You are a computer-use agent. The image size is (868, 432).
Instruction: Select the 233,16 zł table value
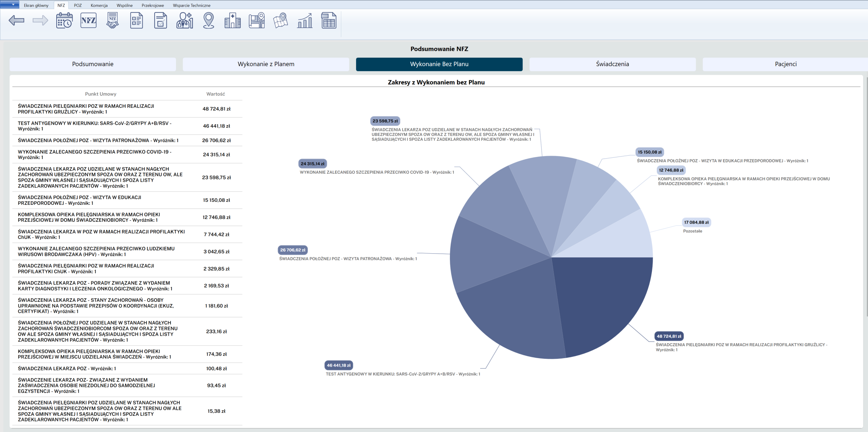tap(216, 331)
